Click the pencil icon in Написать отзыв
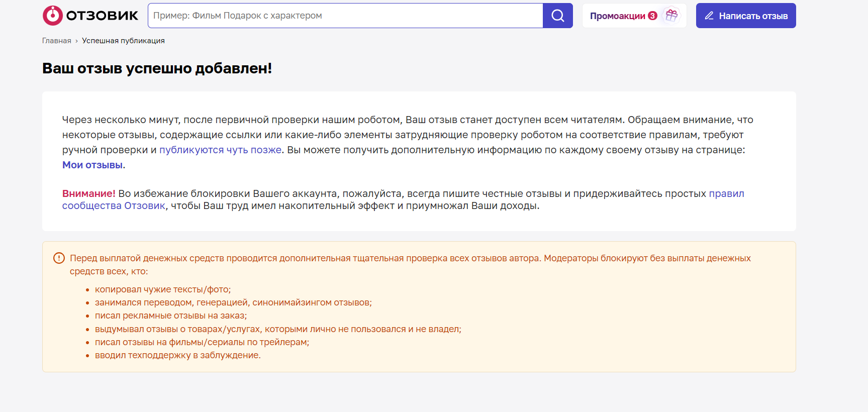Image resolution: width=868 pixels, height=412 pixels. pyautogui.click(x=709, y=16)
